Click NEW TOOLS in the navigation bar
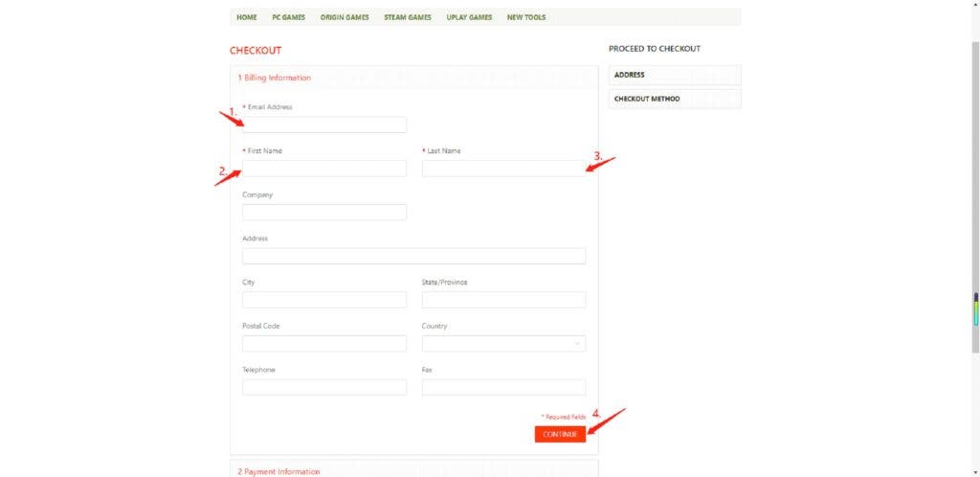 point(526,17)
